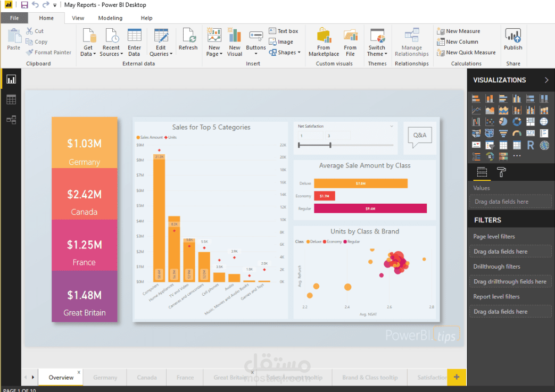This screenshot has height=392, width=555.
Task: Open the France page tab
Action: [x=185, y=378]
